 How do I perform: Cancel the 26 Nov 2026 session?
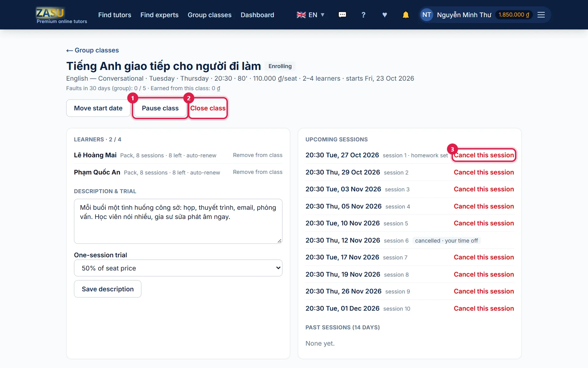coord(484,291)
